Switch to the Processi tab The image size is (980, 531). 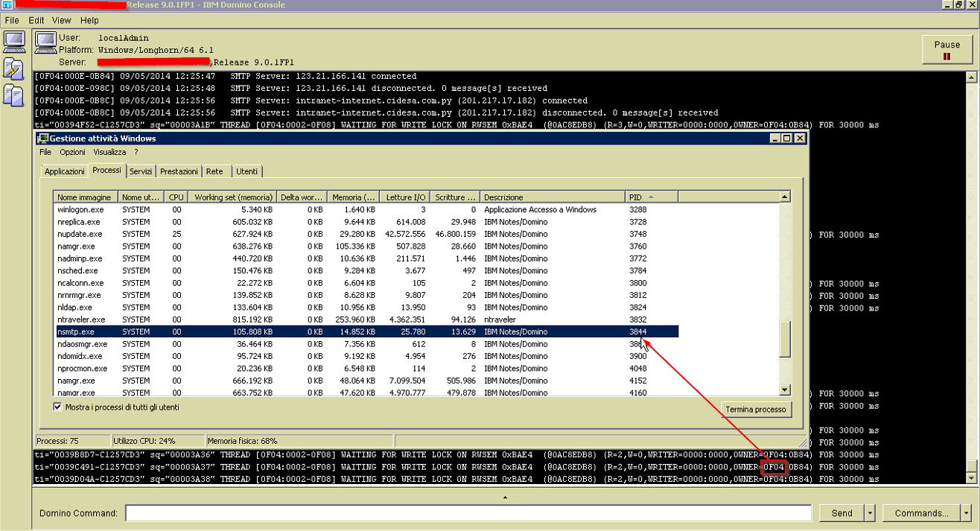107,171
